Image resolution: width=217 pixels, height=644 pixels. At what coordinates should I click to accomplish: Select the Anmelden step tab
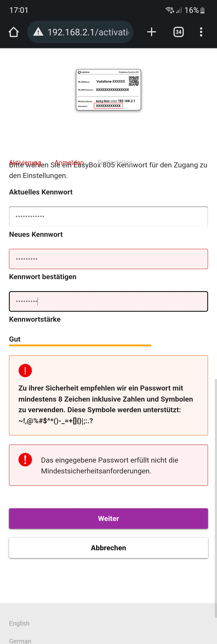pos(69,163)
